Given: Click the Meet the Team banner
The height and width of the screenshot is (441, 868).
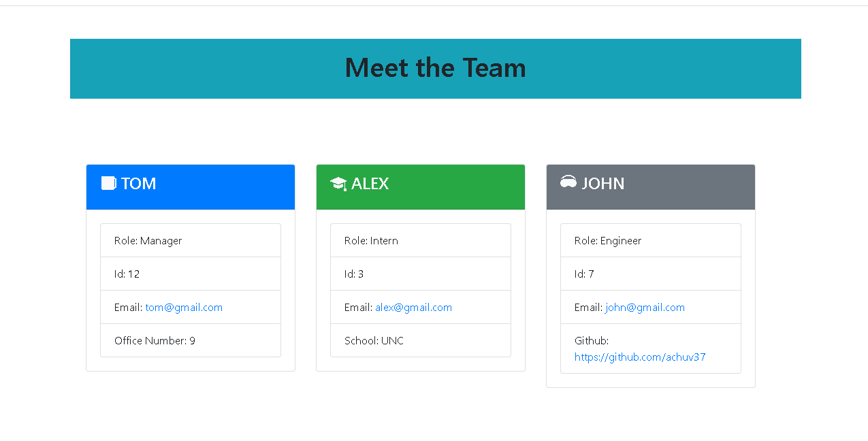Looking at the screenshot, I should pos(435,68).
